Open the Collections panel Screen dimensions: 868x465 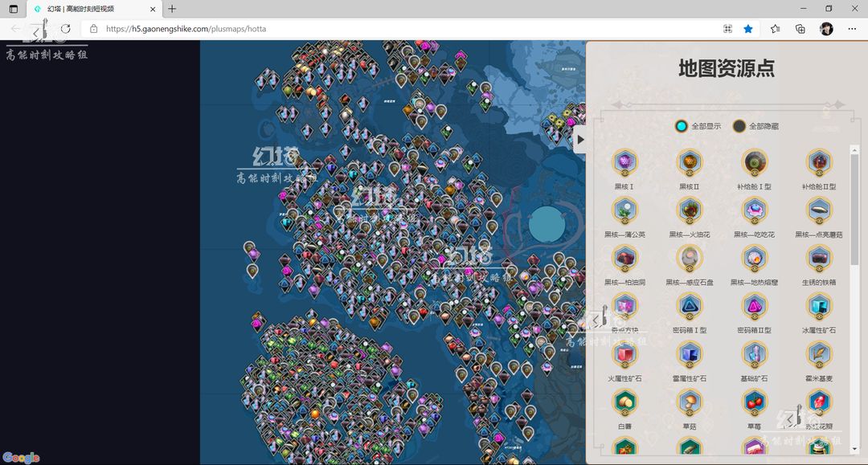tap(800, 29)
